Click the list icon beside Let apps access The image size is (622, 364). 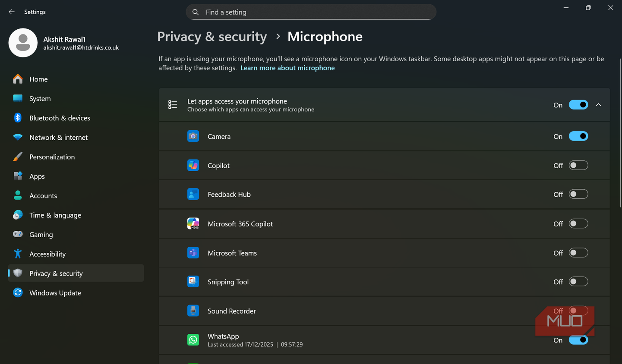(173, 105)
